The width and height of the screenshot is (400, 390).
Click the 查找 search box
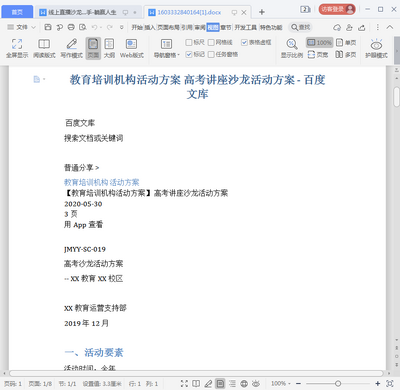click(300, 27)
